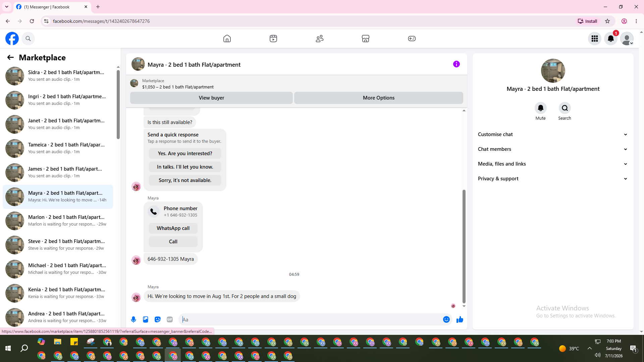Screen dimensions: 644x362
Task: Click the browser address bar URL
Action: tap(101, 21)
